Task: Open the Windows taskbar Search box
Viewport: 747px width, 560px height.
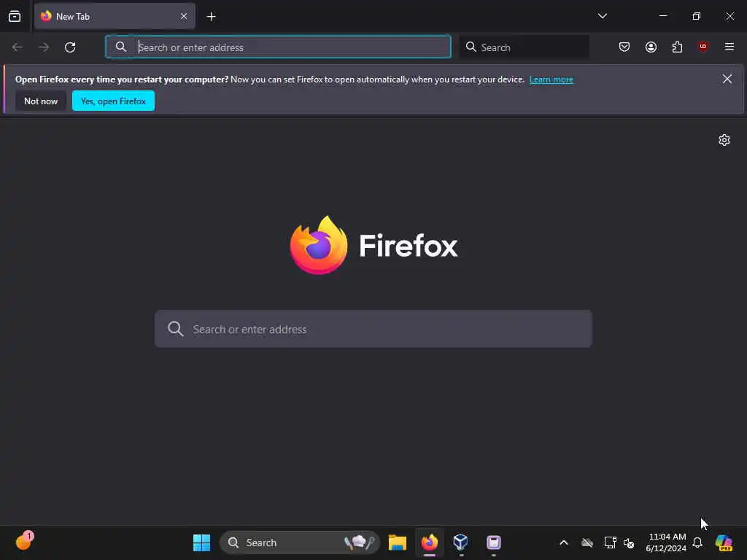Action: 300,542
